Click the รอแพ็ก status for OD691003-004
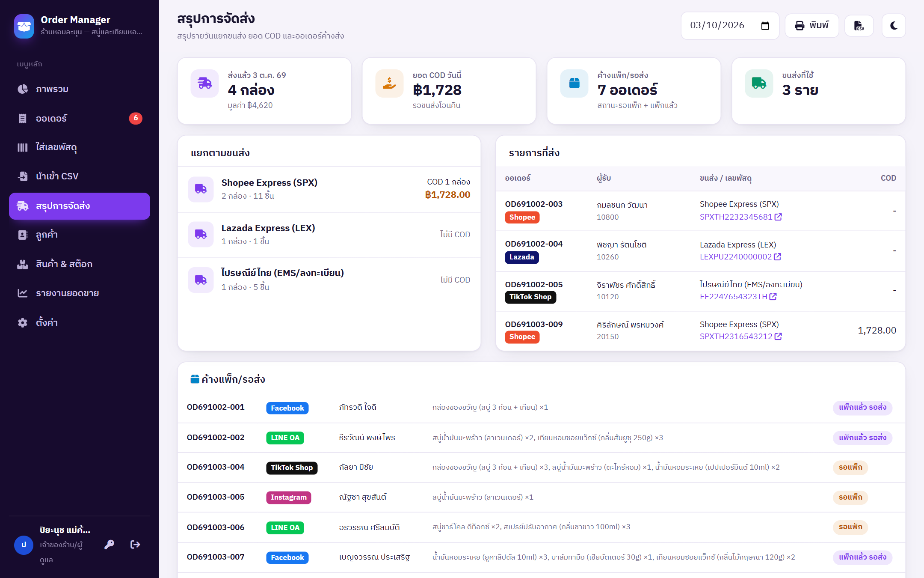Image resolution: width=924 pixels, height=578 pixels. (850, 467)
